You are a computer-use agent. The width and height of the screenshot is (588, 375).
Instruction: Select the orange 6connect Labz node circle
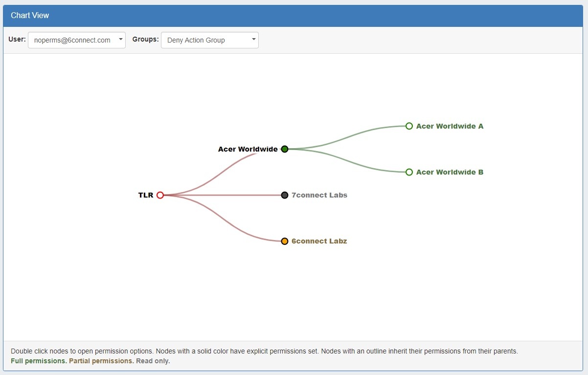tap(285, 241)
